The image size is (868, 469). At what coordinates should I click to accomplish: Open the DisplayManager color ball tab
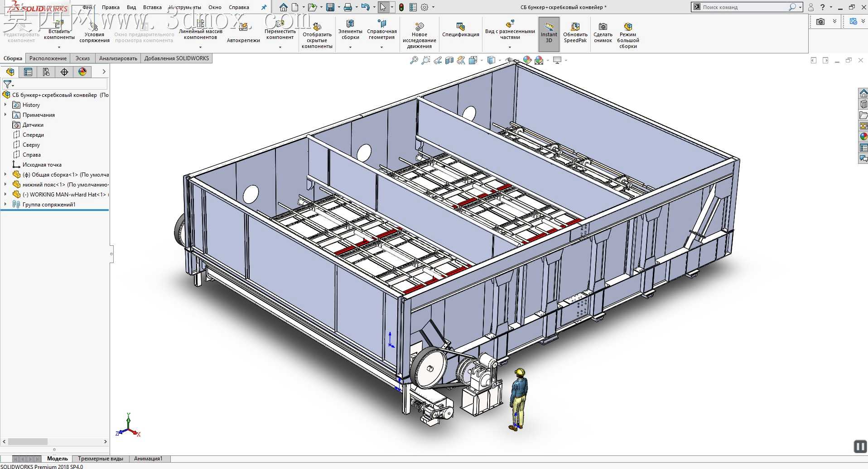click(82, 72)
